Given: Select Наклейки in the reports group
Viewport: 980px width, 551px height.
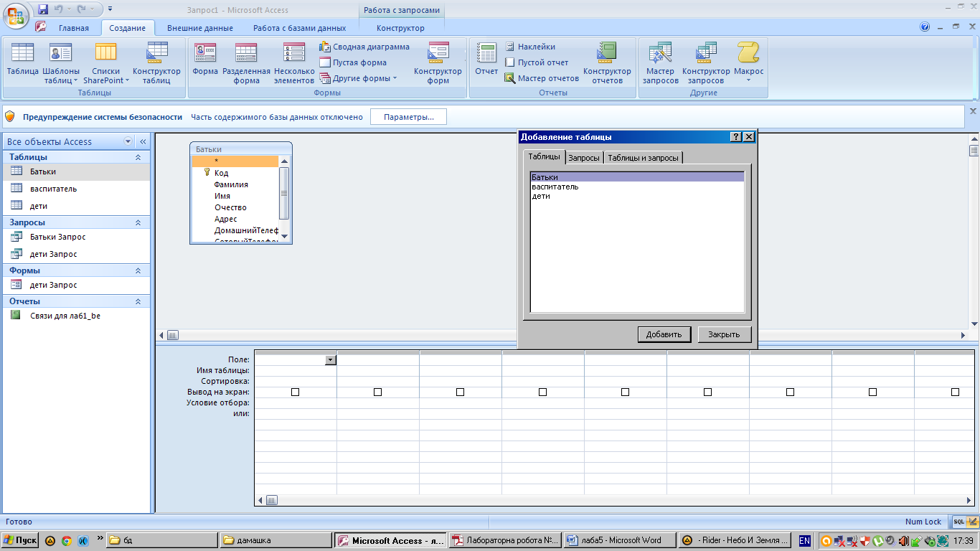Looking at the screenshot, I should (x=530, y=47).
